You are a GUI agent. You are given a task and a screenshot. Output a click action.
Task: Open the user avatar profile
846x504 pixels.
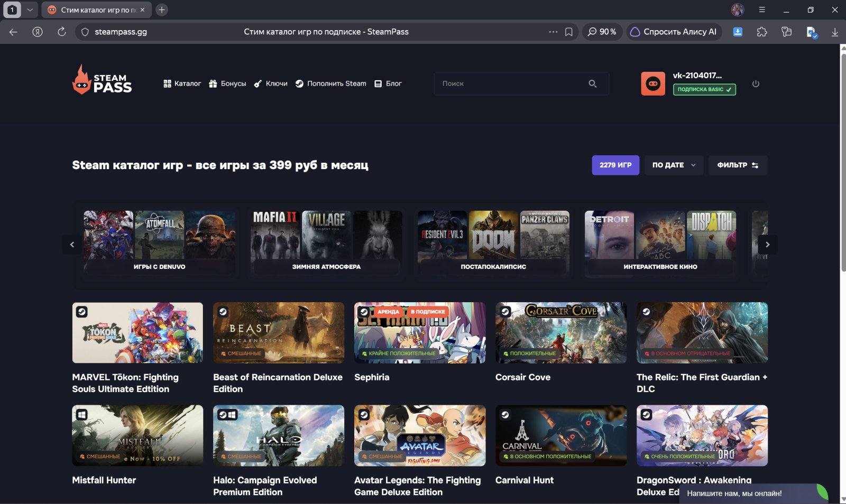[x=653, y=83]
